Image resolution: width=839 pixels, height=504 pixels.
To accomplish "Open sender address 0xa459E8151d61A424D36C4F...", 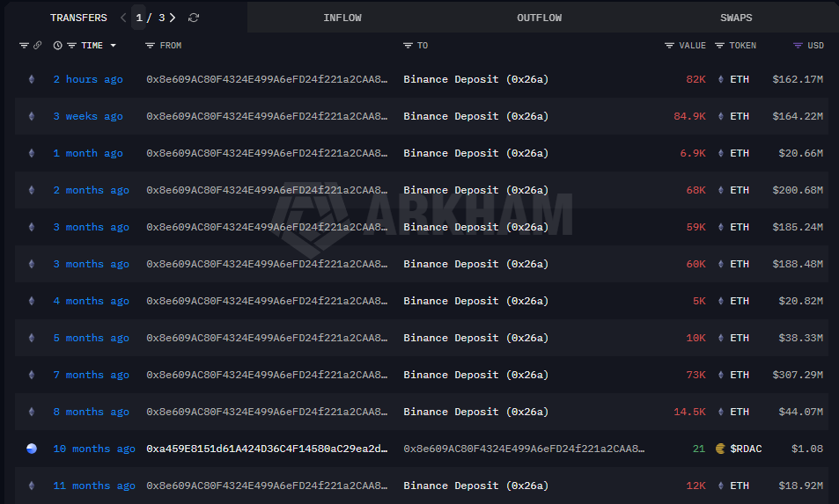I will click(267, 449).
